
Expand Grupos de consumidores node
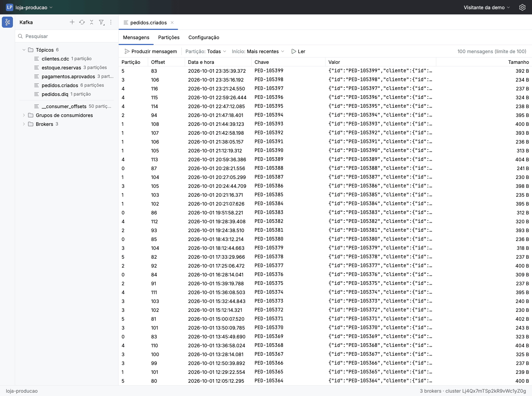(24, 115)
